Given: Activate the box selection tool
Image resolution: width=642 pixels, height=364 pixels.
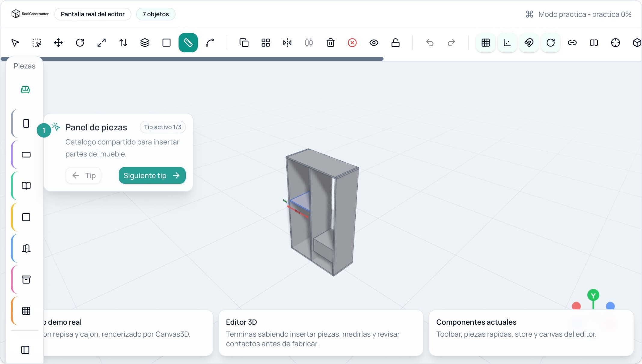Looking at the screenshot, I should pyautogui.click(x=37, y=43).
